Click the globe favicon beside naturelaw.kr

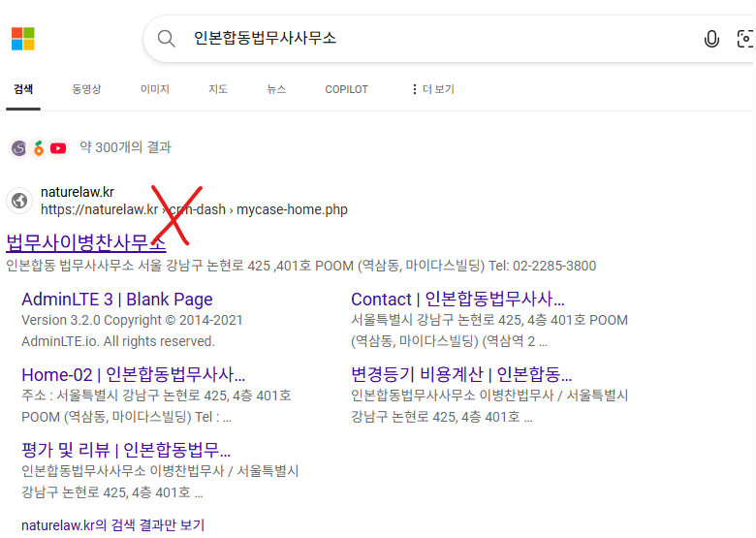[x=19, y=200]
